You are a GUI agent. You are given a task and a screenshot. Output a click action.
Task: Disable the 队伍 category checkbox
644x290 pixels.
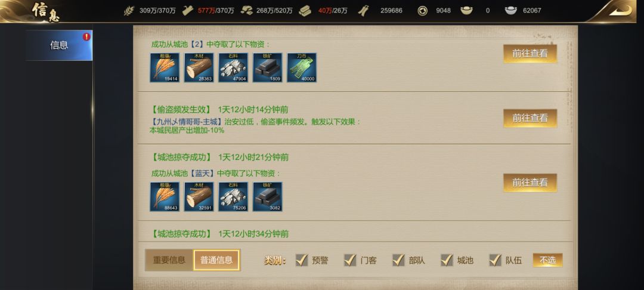495,260
